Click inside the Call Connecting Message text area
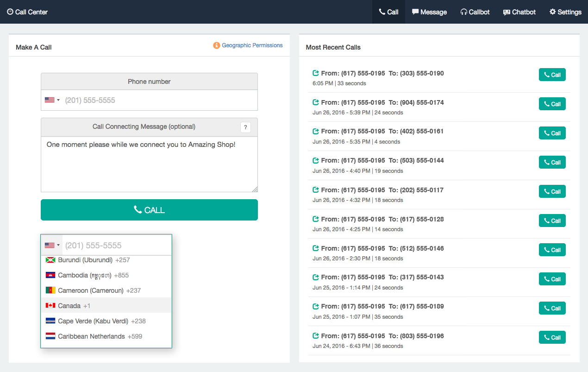 (149, 164)
